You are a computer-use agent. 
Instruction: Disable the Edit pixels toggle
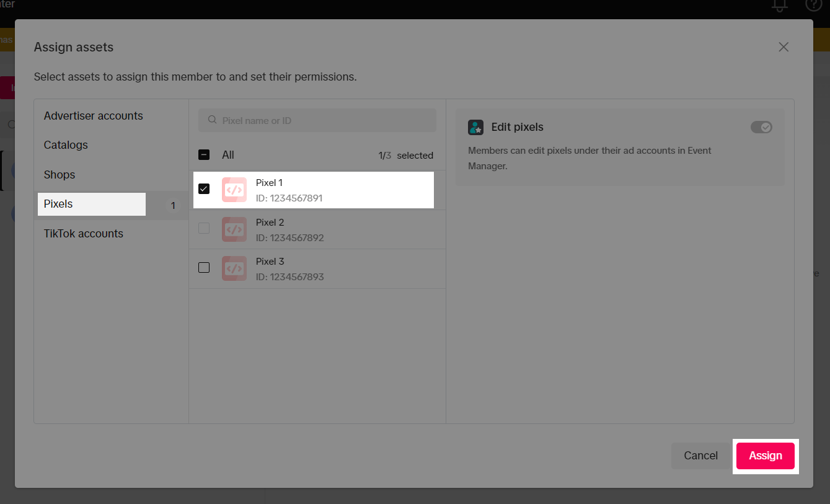[761, 127]
